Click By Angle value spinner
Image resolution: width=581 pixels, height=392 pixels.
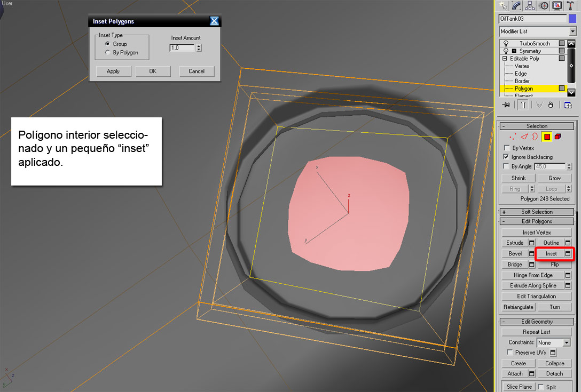tap(569, 166)
